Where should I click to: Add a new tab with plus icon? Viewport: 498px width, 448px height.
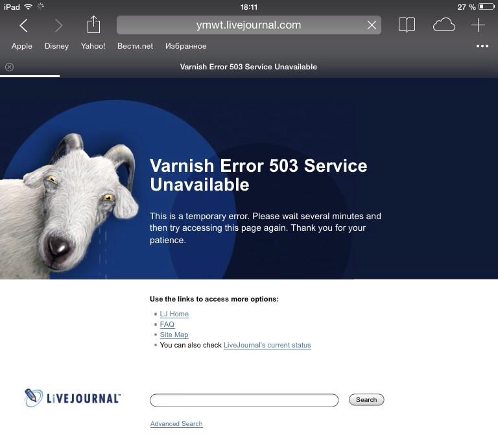(478, 25)
